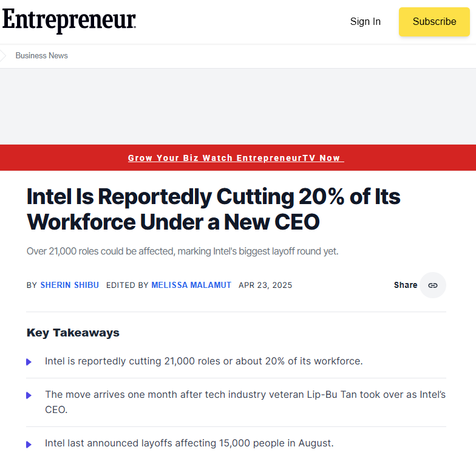Hit the yellow Subscribe button
Image resolution: width=476 pixels, height=461 pixels.
(x=434, y=22)
